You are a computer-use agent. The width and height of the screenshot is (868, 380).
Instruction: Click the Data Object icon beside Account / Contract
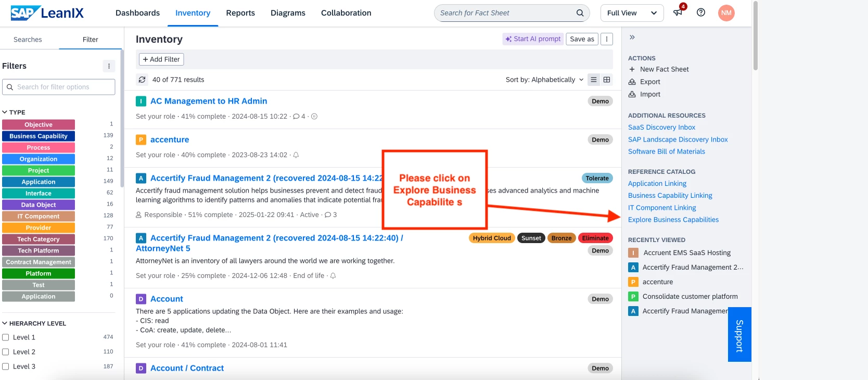[x=141, y=368]
